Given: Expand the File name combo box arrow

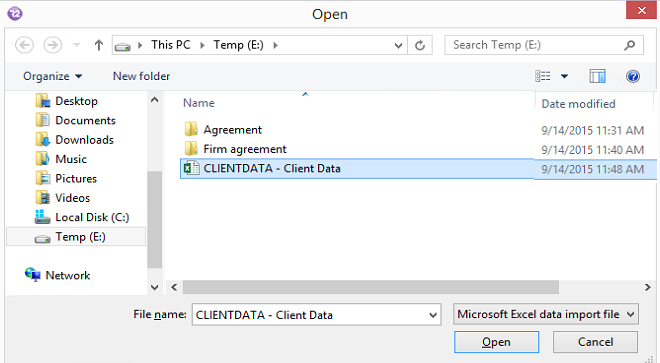Looking at the screenshot, I should pyautogui.click(x=433, y=315).
